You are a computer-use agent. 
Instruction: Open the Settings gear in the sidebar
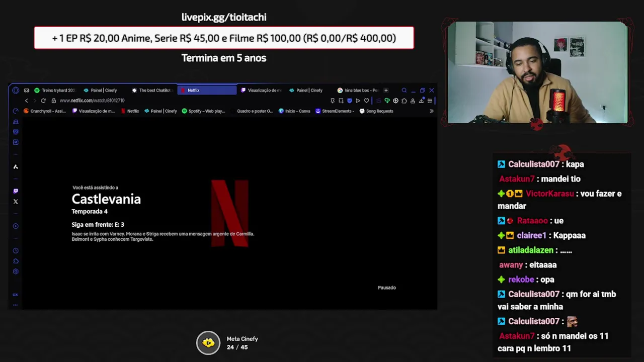coord(16,271)
